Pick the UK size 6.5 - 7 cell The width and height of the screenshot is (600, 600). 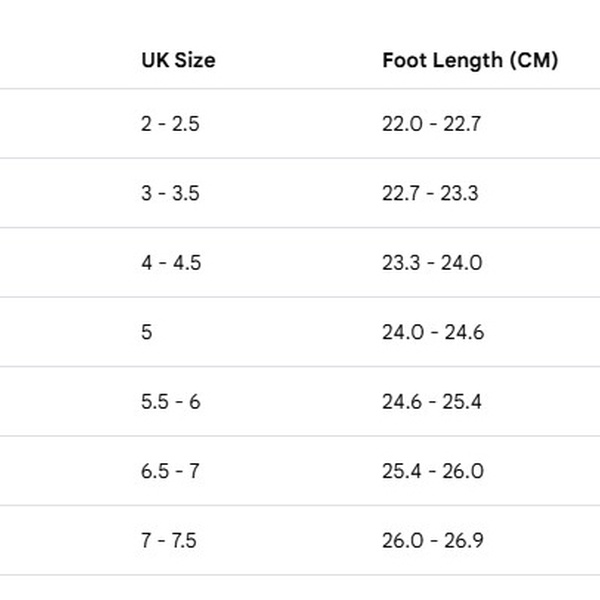(x=170, y=471)
